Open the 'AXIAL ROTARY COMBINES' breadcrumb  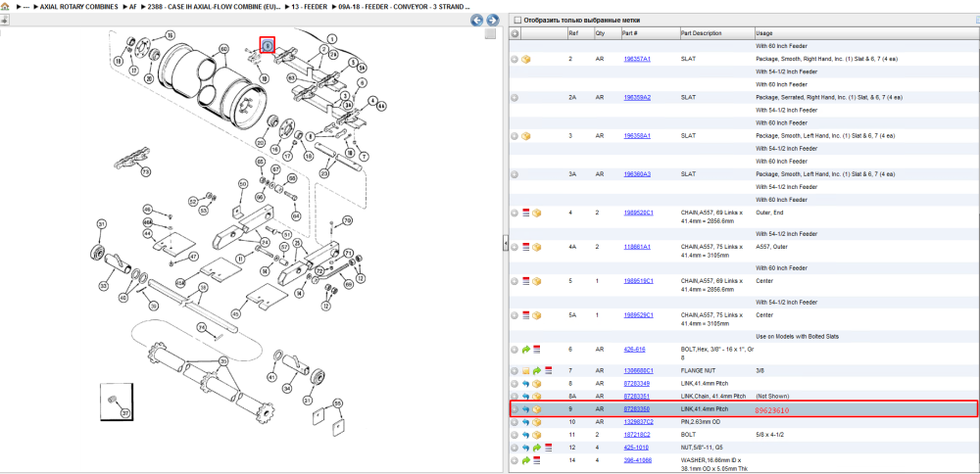click(78, 6)
